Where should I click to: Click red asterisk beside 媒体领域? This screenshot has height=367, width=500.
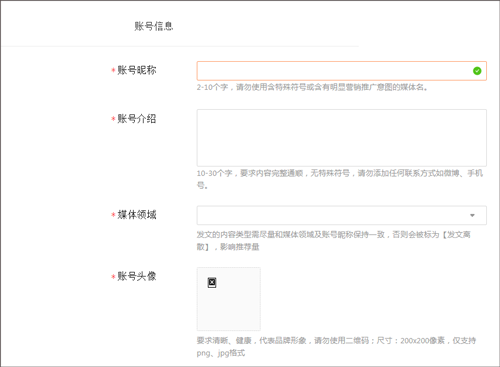click(113, 215)
